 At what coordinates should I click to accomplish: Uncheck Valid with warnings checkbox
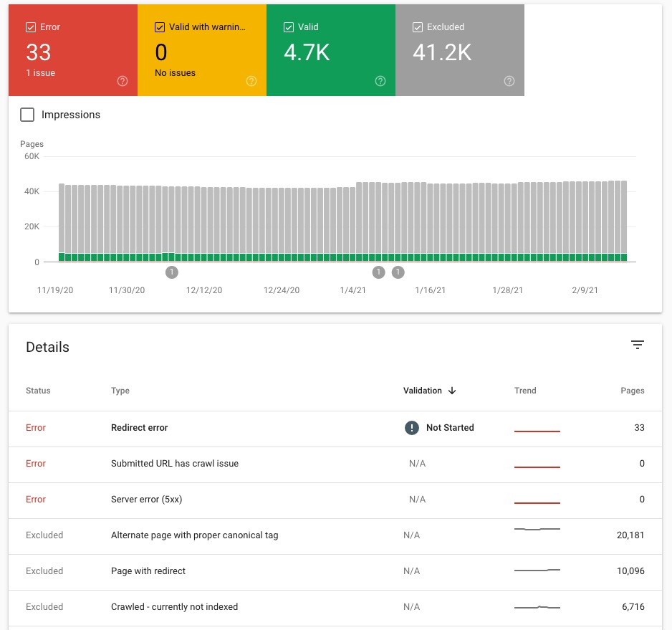click(x=160, y=27)
